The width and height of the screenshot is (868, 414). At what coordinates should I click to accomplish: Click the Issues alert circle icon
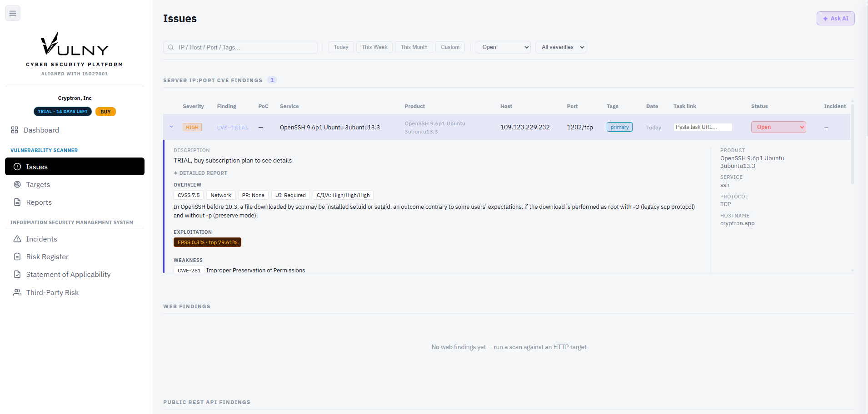(x=17, y=167)
